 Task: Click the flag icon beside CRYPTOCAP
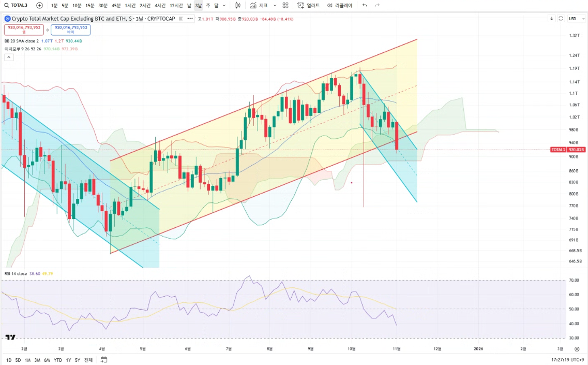(181, 19)
